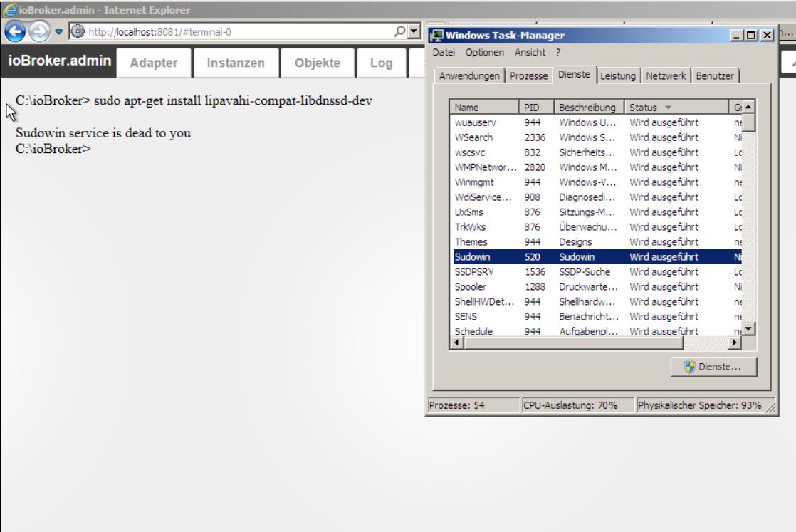
Task: Click the horizontal scroll left arrow
Action: click(457, 343)
